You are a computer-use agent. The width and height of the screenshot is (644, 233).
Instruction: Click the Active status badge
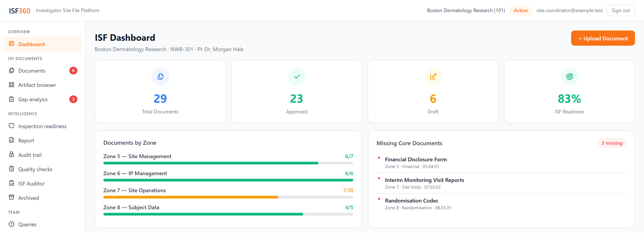tap(521, 11)
